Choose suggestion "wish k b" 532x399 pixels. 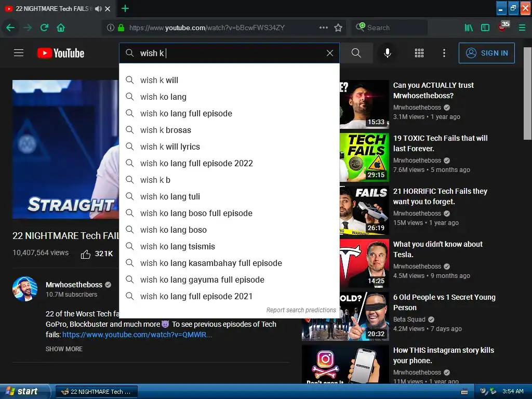pyautogui.click(x=229, y=180)
